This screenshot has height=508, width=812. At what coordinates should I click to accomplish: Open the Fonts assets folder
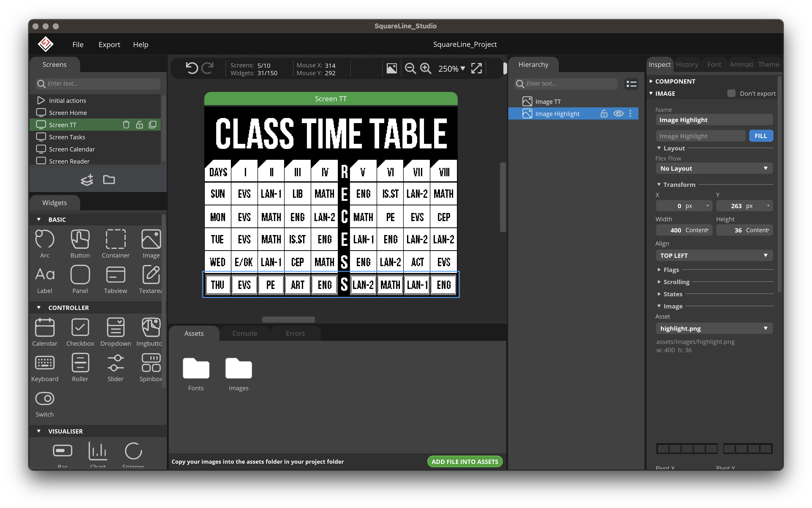(x=196, y=375)
